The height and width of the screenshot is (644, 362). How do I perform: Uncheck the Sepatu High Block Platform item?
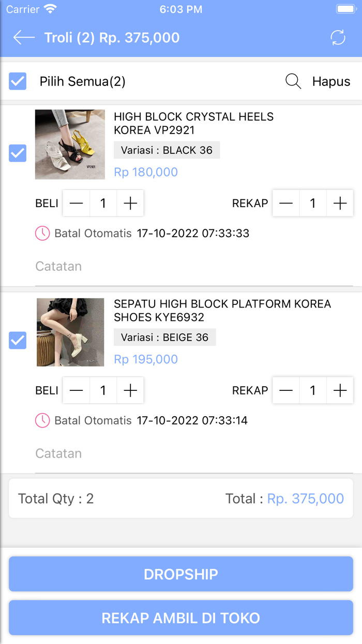[x=18, y=340]
